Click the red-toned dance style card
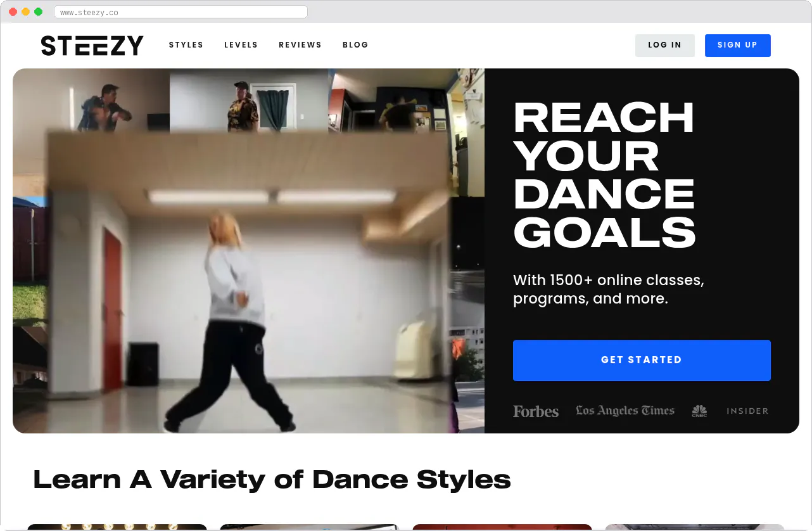812x531 pixels. point(502,527)
